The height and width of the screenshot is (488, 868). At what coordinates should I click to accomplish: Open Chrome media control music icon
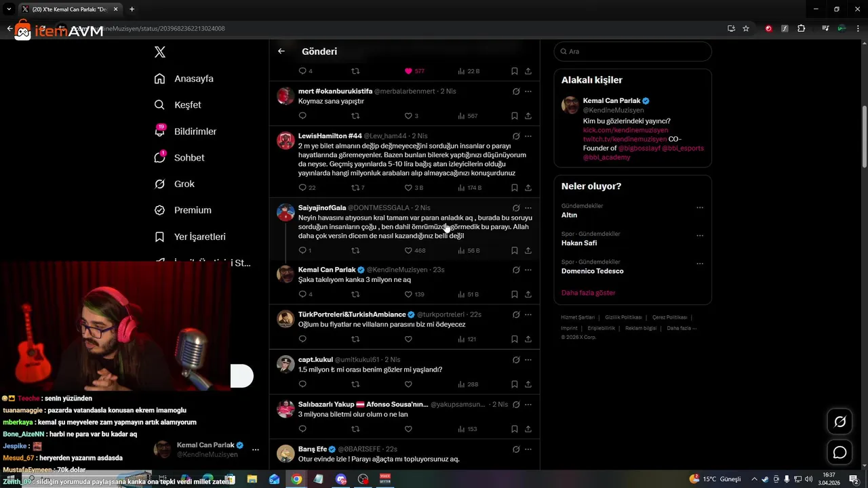825,28
